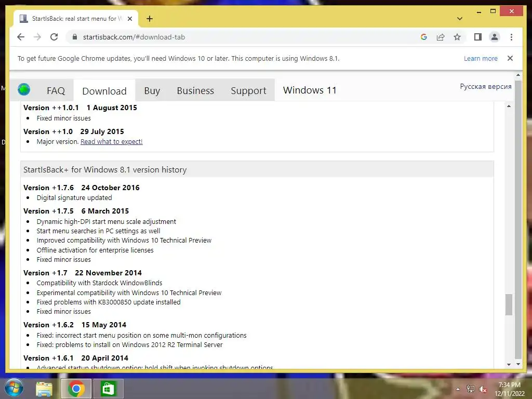Dismiss the Chrome update notification bar
This screenshot has height=399, width=532.
[x=510, y=58]
